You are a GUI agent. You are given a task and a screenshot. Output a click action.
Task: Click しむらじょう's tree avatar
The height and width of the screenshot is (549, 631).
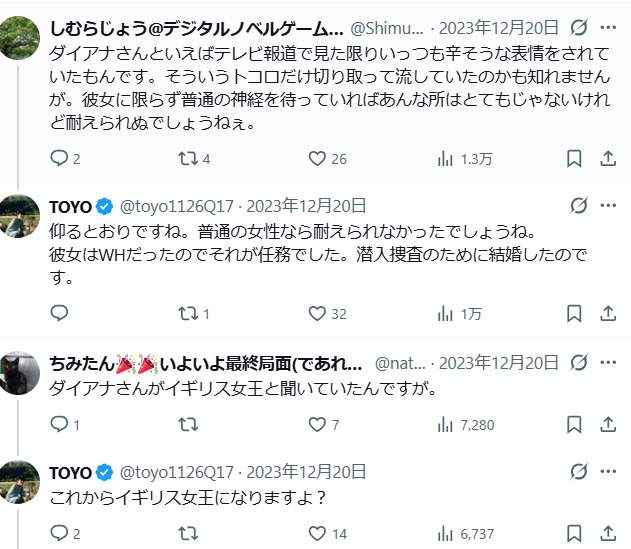pos(19,38)
